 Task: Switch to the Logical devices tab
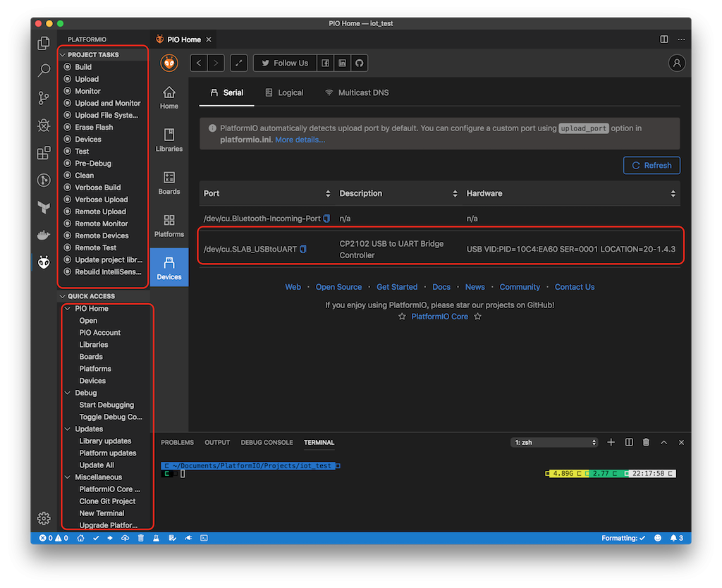pyautogui.click(x=284, y=92)
